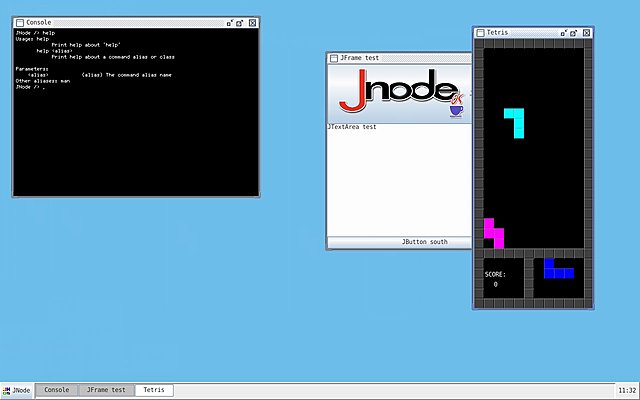This screenshot has width=640, height=400.
Task: Click the 'Parameters:' line in Console
Action: click(32, 69)
